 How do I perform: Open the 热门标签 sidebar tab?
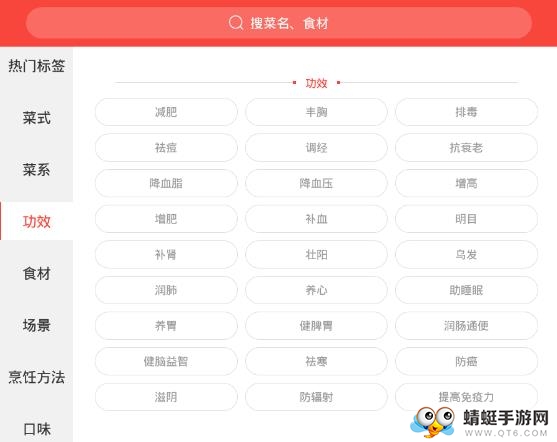coord(37,66)
